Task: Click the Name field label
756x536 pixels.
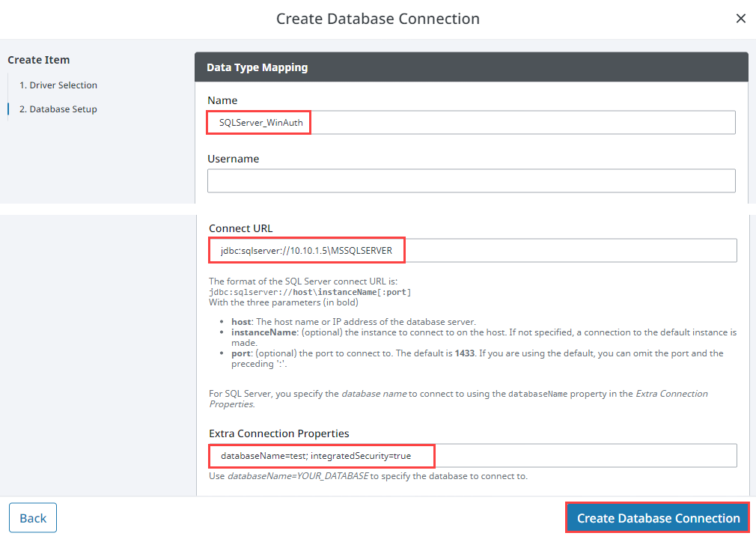Action: (x=222, y=100)
